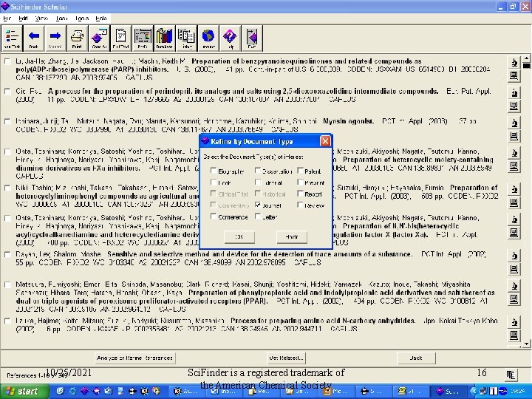Click the blue Back arrow toolbar icon
The width and height of the screenshot is (532, 399).
coord(34,38)
